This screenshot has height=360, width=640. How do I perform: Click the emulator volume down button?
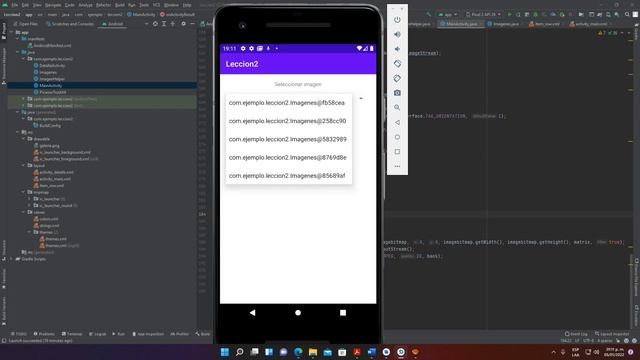tap(397, 49)
